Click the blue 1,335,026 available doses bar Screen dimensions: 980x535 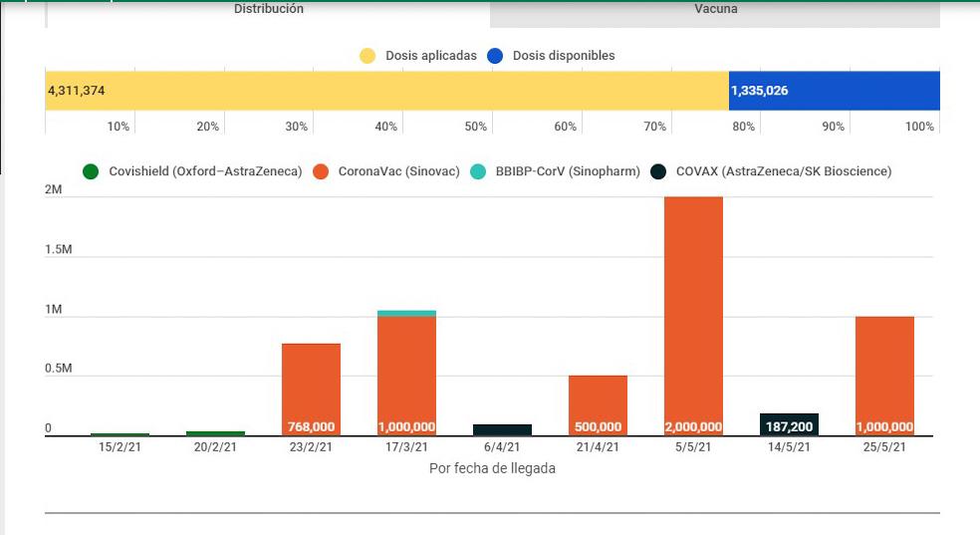[834, 91]
